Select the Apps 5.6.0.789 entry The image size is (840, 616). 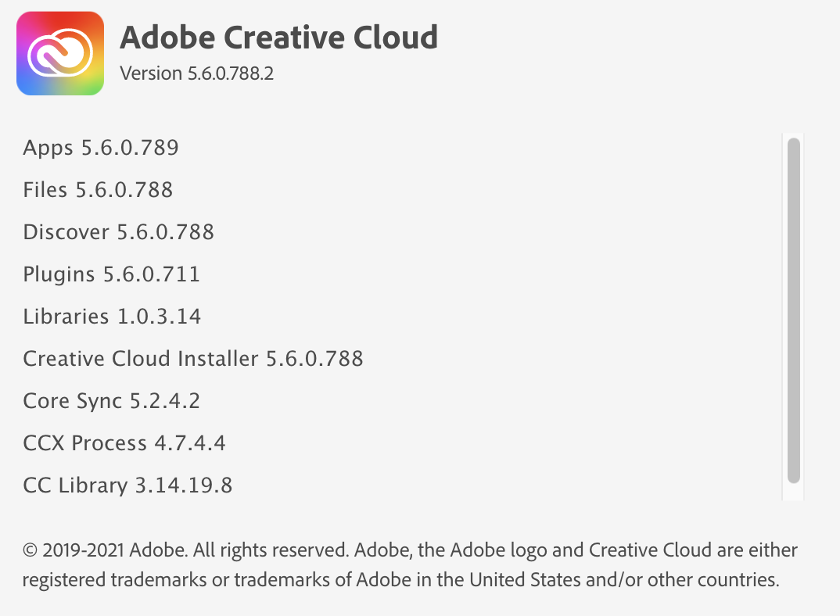coord(100,147)
